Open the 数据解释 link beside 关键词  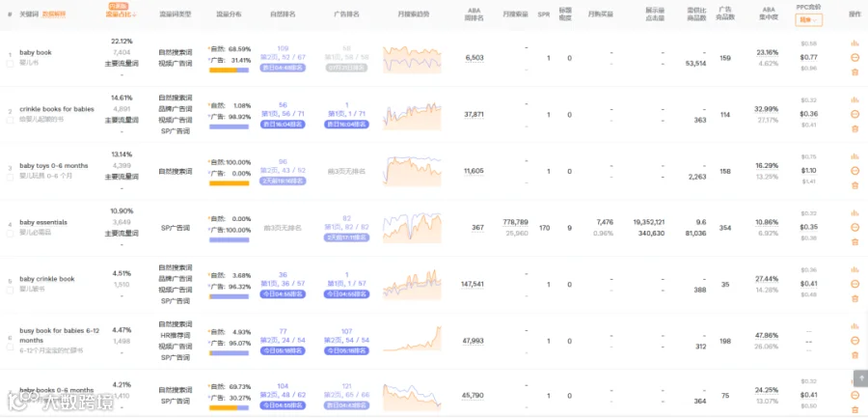pyautogui.click(x=54, y=14)
